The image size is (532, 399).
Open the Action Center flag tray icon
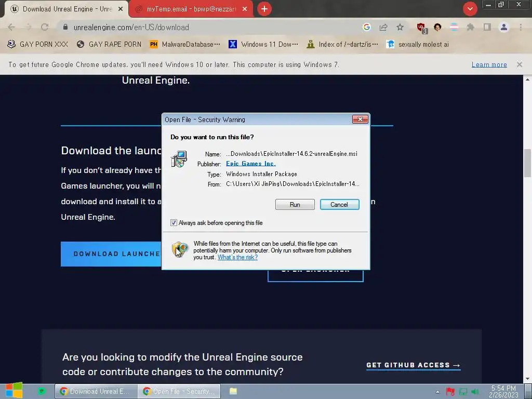point(450,392)
